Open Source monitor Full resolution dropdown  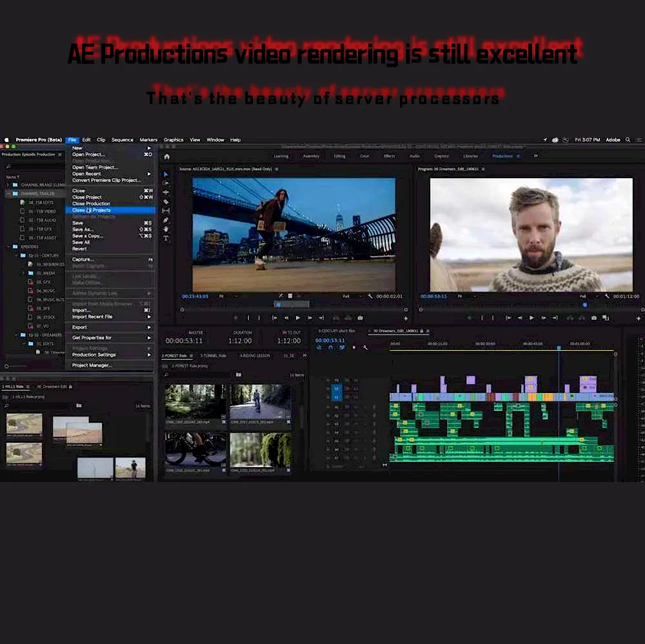click(352, 296)
